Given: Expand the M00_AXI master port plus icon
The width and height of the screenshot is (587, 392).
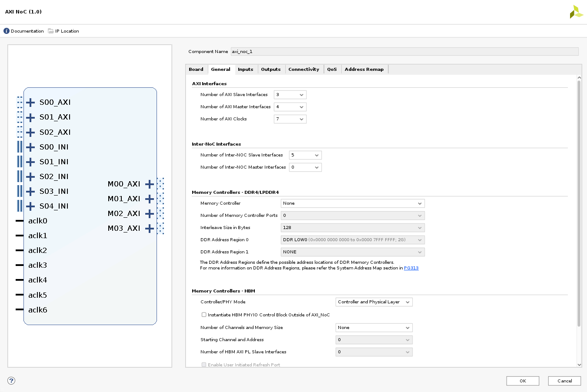Looking at the screenshot, I should 149,184.
